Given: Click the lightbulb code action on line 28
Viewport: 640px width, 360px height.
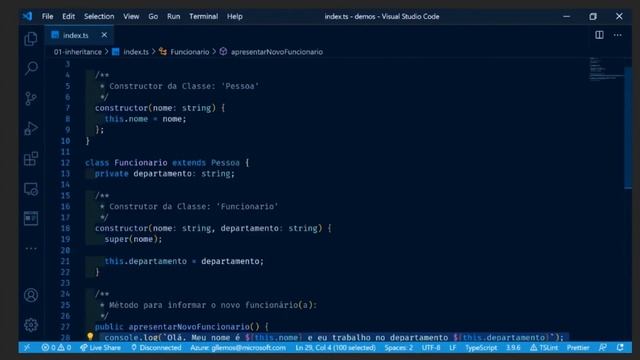Looking at the screenshot, I should coord(90,337).
